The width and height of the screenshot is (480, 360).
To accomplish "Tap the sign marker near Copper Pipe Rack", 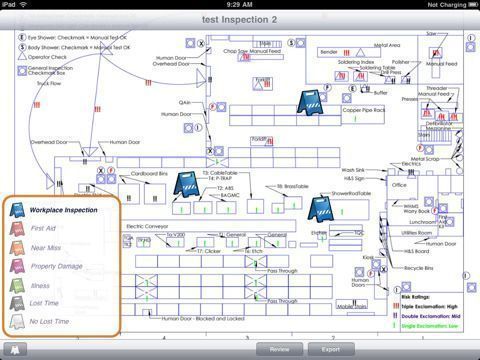I will pyautogui.click(x=310, y=103).
